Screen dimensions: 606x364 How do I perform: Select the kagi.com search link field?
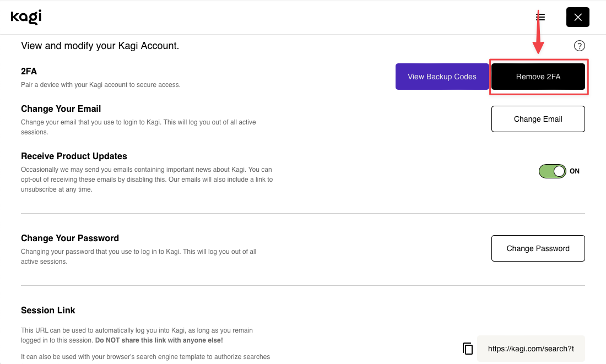pos(531,348)
